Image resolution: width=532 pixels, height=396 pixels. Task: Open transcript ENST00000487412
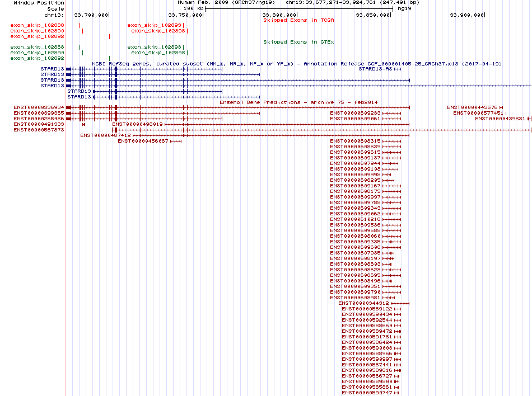[105, 135]
